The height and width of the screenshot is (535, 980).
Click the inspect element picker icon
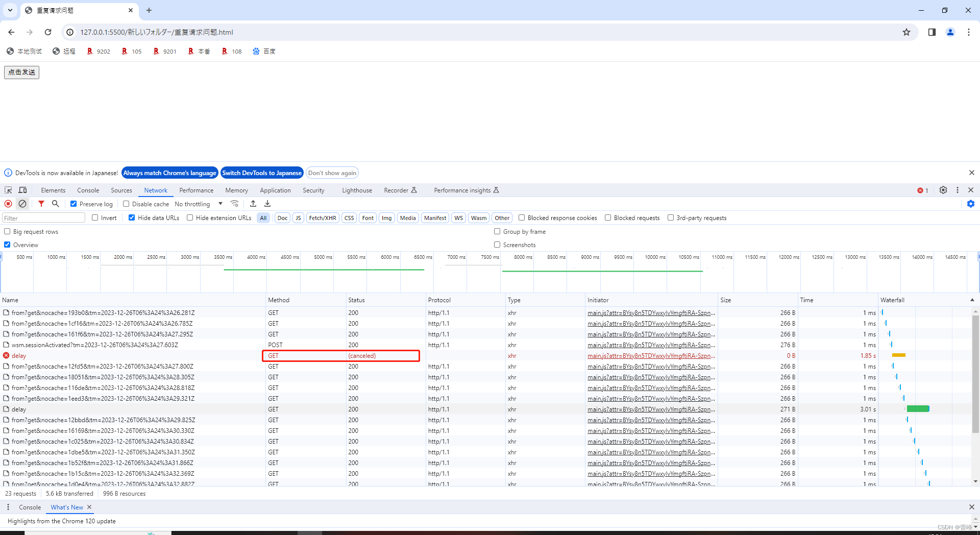click(x=8, y=190)
